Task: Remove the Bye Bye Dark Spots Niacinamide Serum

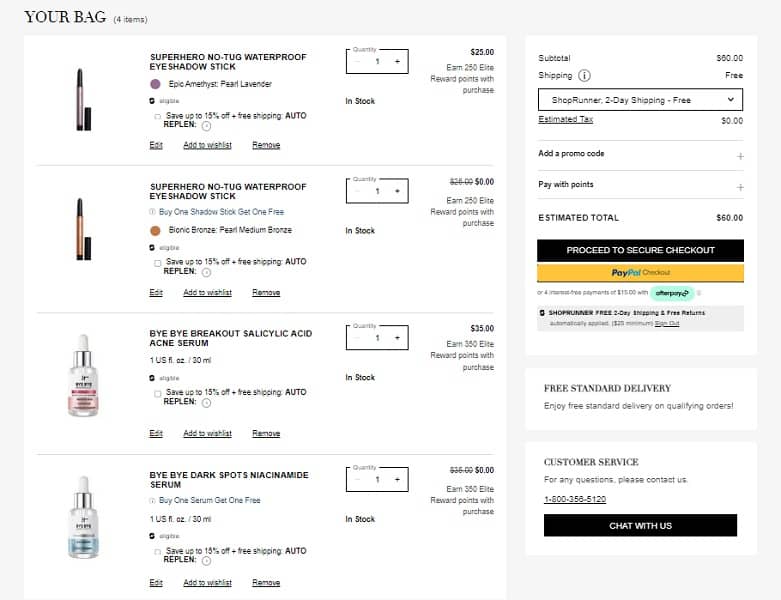Action: (266, 583)
